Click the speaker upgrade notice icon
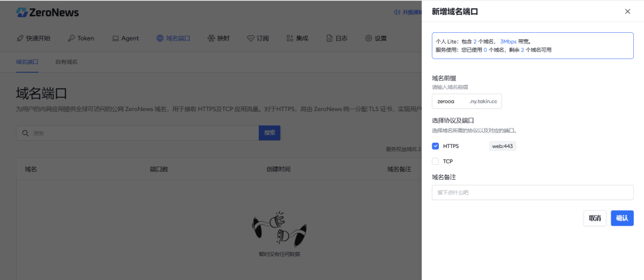The width and height of the screenshot is (644, 280). click(x=397, y=13)
